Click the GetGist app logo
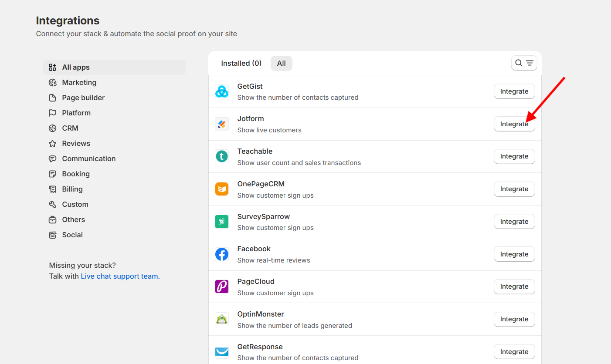The width and height of the screenshot is (611, 364). click(222, 91)
